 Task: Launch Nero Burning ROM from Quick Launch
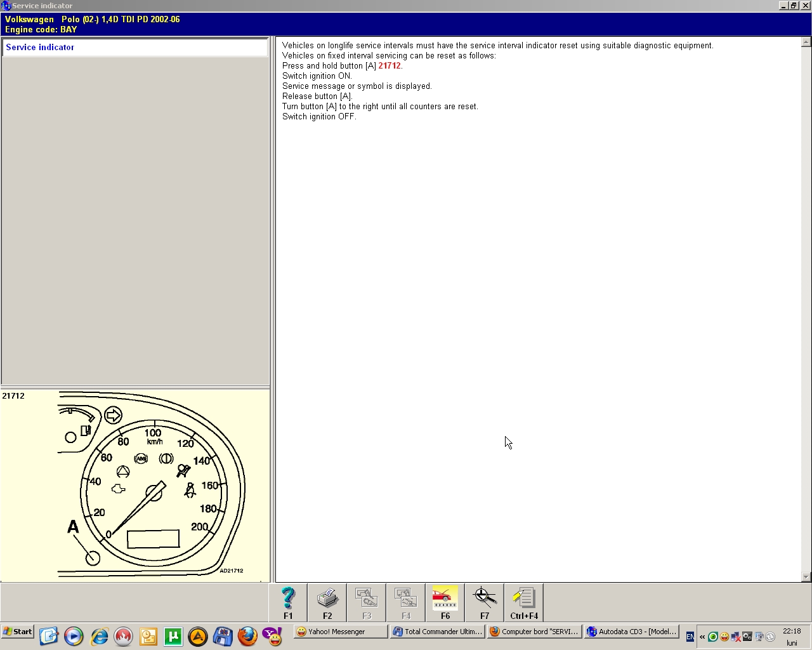123,636
